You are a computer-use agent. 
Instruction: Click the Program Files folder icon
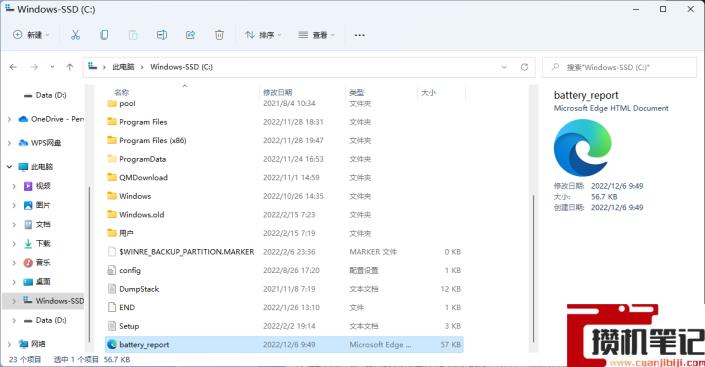112,121
